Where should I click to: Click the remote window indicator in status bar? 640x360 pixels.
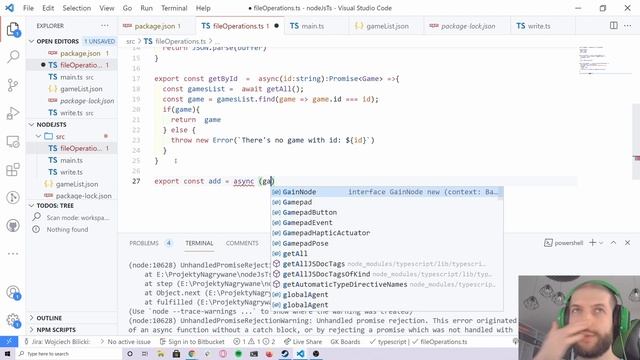[9, 342]
